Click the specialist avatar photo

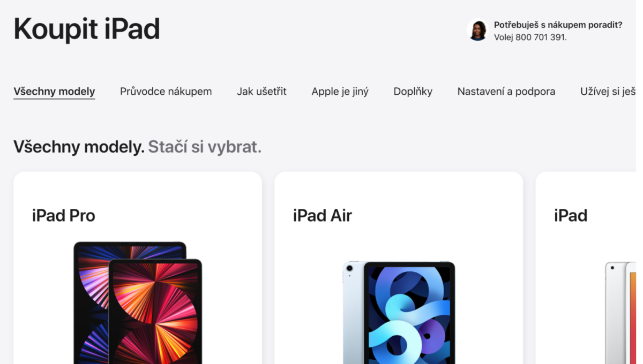click(478, 31)
